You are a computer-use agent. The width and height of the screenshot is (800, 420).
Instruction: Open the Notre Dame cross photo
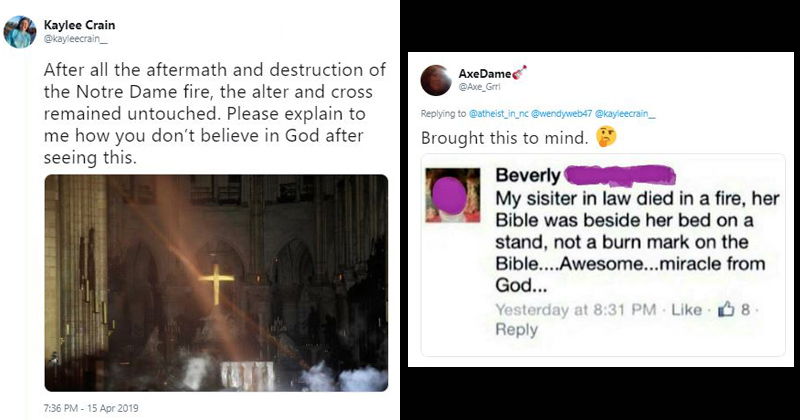click(216, 283)
